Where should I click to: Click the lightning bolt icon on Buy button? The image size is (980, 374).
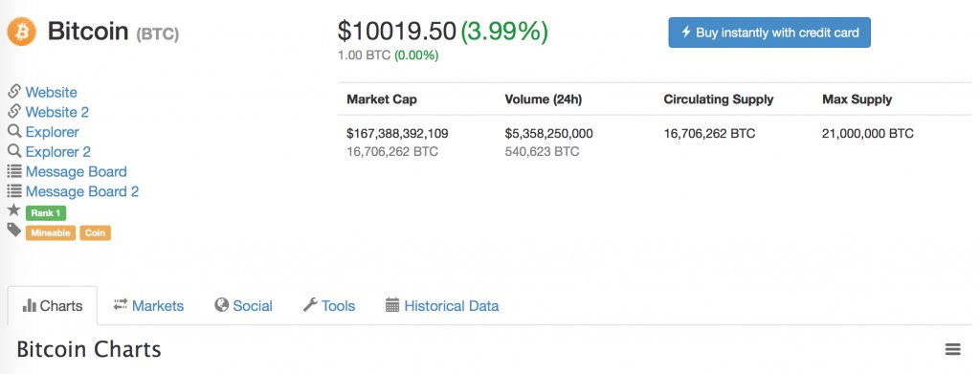[685, 32]
